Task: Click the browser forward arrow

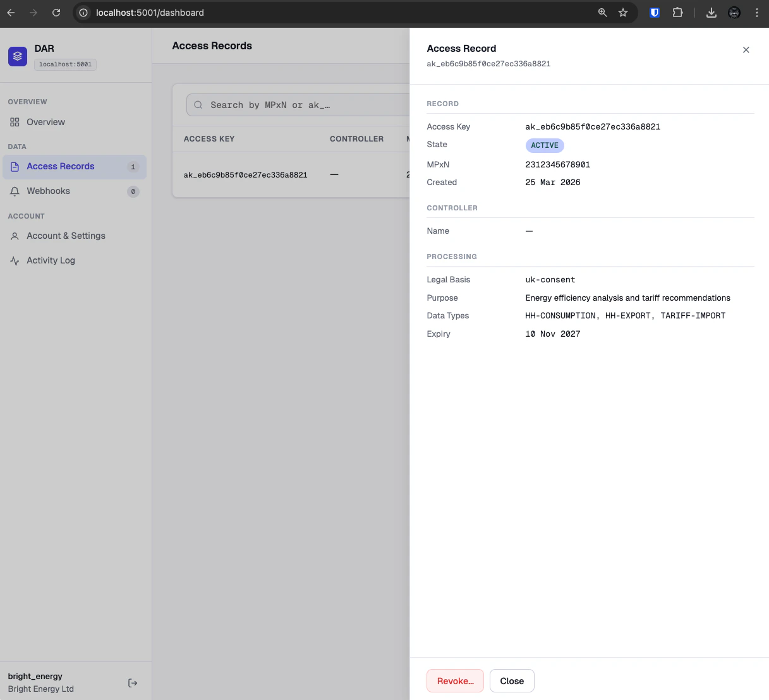Action: click(33, 13)
